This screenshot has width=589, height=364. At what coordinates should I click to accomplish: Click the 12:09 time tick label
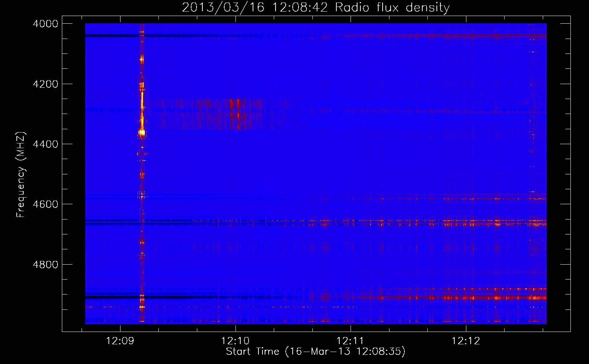click(120, 341)
